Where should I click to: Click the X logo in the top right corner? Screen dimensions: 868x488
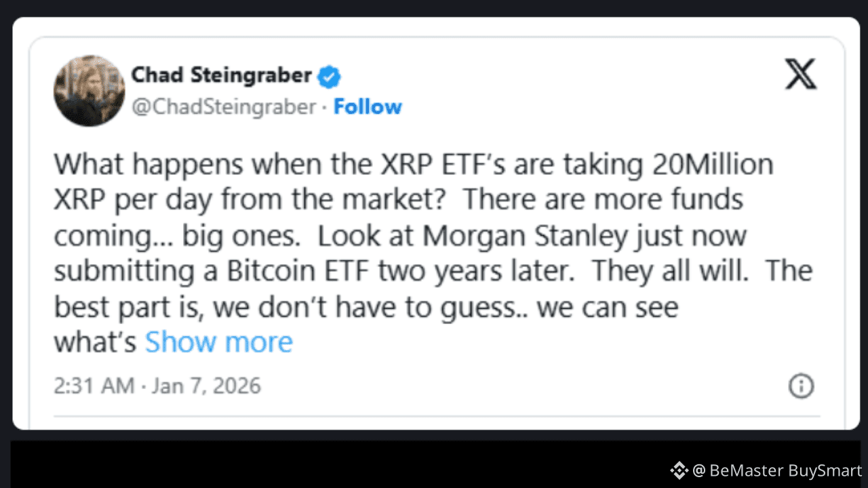(801, 75)
